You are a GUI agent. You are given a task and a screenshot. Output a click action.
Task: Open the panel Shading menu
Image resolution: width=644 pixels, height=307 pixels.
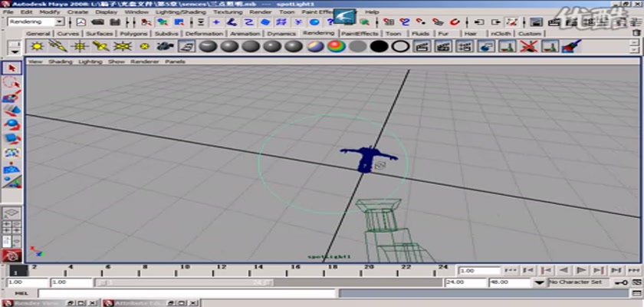pos(60,61)
